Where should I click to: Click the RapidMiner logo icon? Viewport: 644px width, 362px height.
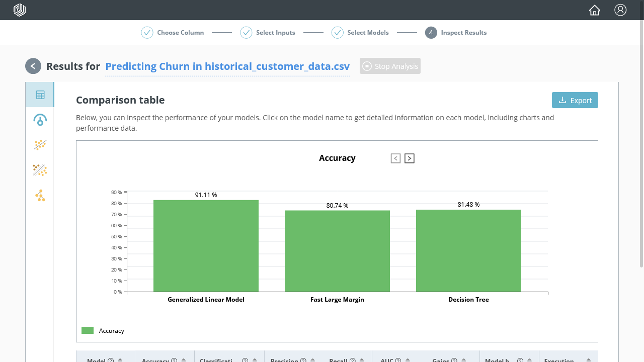20,10
